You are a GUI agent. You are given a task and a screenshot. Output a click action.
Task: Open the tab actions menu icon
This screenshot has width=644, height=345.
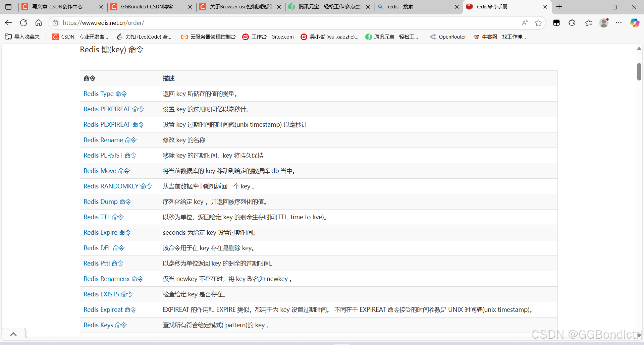point(8,7)
